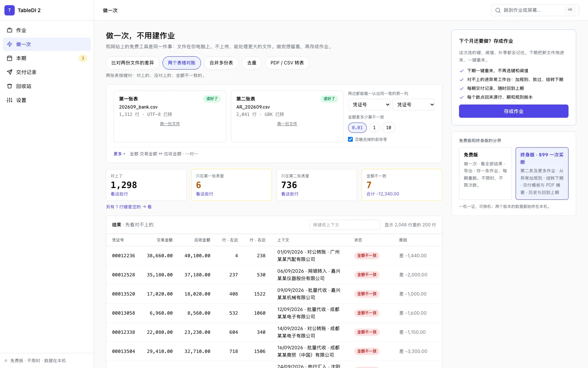588x368 pixels.
Task: Select the lightning icon for 做一次
Action: [10, 44]
